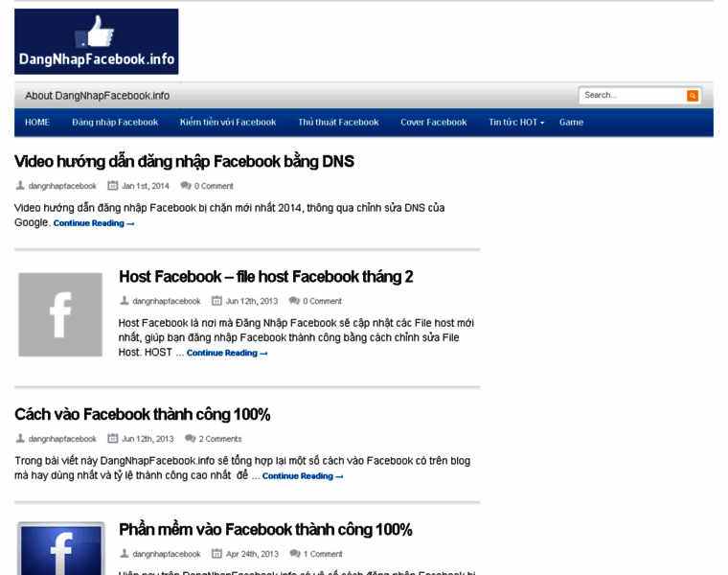Open Đăng nhập Facebook menu item
728x575 pixels.
click(115, 122)
